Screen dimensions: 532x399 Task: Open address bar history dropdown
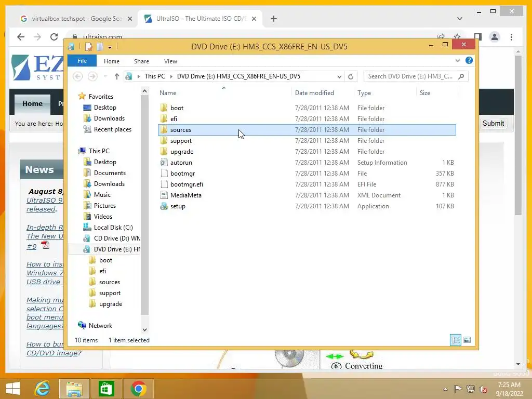click(339, 77)
